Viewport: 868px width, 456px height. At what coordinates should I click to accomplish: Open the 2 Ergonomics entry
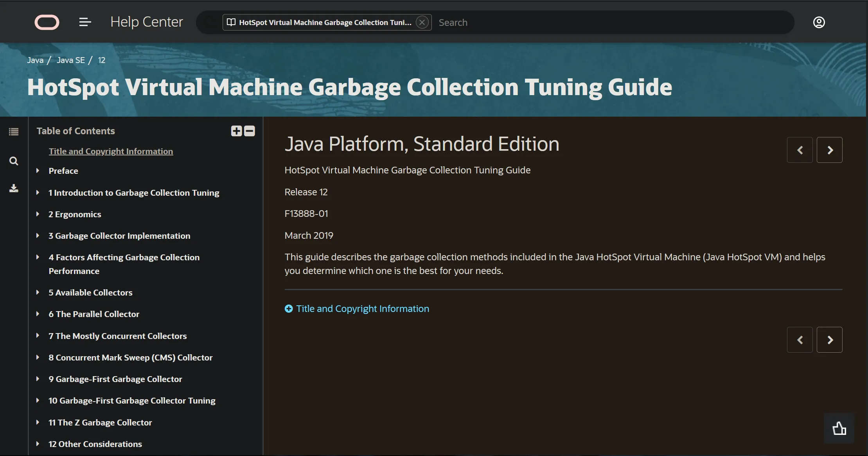(75, 214)
